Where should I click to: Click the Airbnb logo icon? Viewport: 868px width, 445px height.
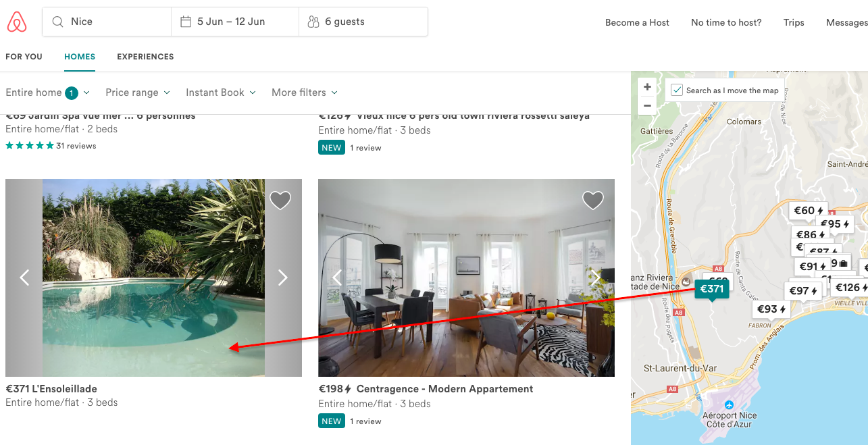click(x=17, y=22)
